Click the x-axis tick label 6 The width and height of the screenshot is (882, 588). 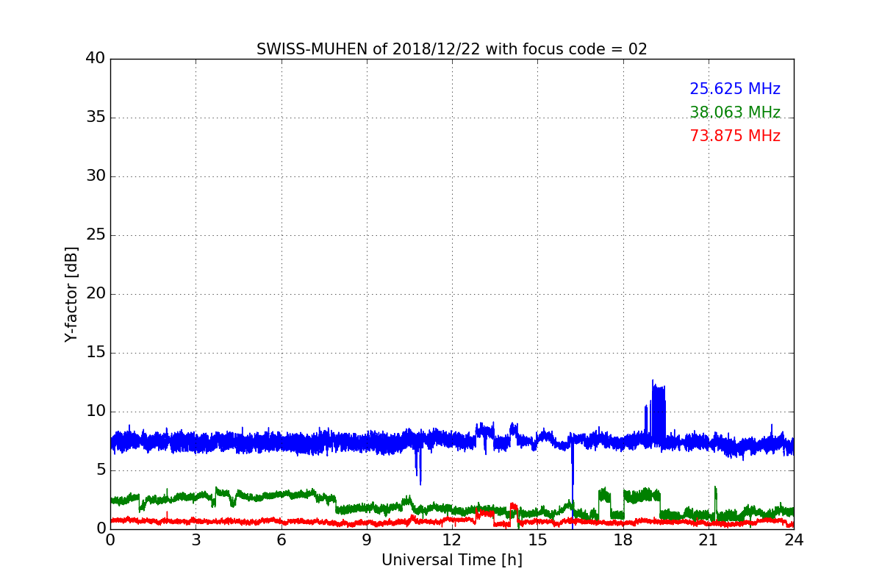[281, 540]
